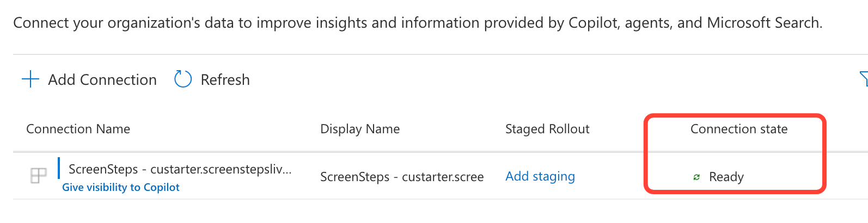Click the word Copilot in description text

(x=593, y=23)
